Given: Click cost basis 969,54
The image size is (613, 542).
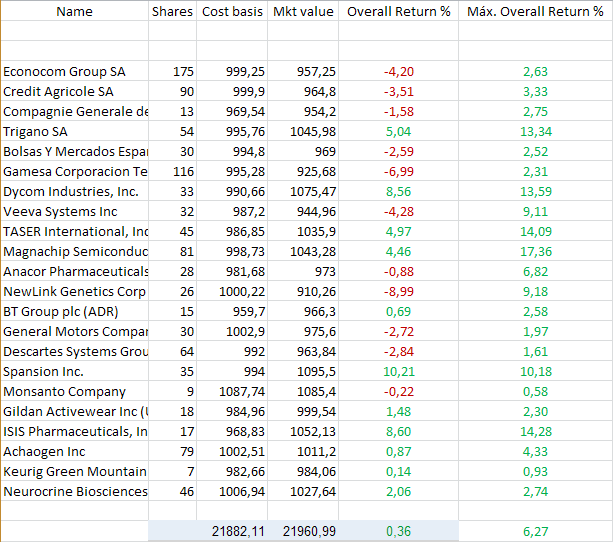Looking at the screenshot, I should click(232, 111).
